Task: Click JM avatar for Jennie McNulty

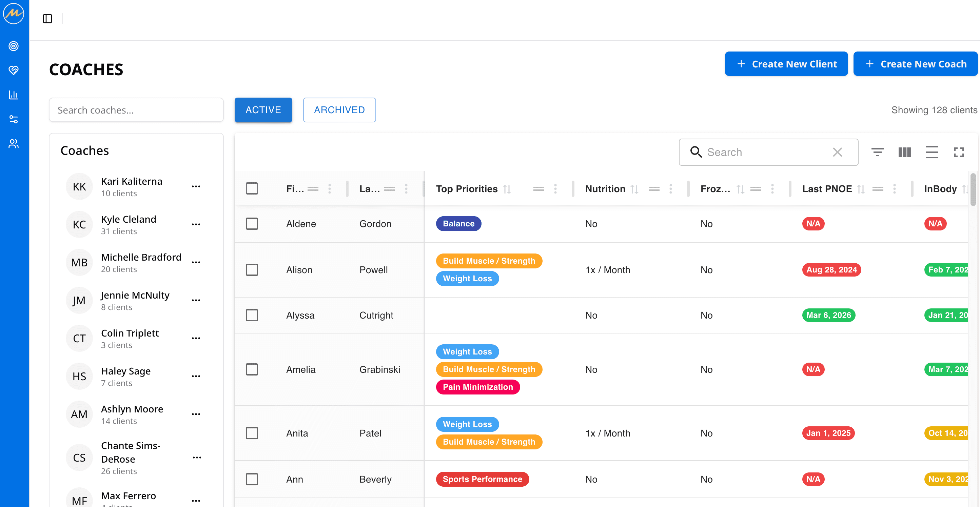Action: (79, 300)
